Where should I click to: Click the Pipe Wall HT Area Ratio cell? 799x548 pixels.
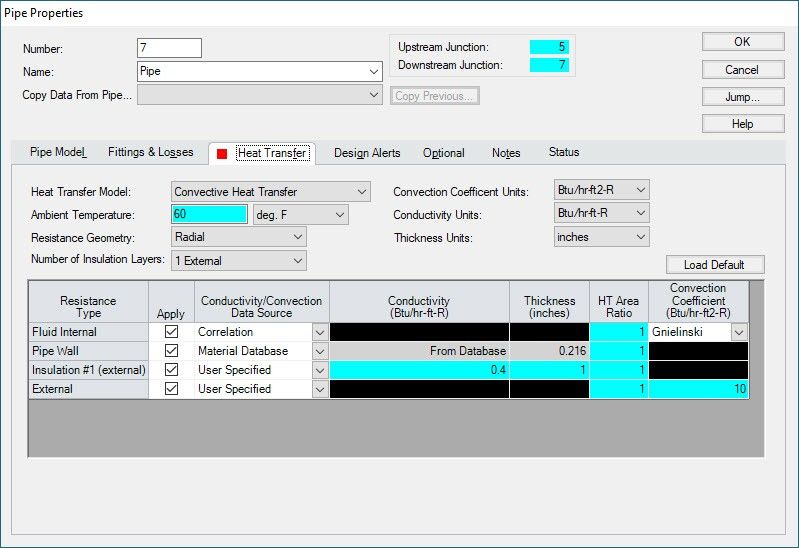[619, 351]
